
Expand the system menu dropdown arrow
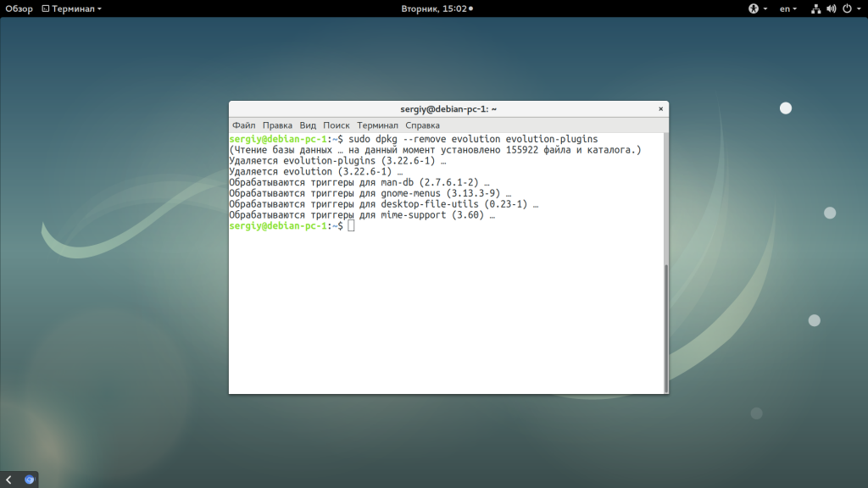pyautogui.click(x=858, y=8)
